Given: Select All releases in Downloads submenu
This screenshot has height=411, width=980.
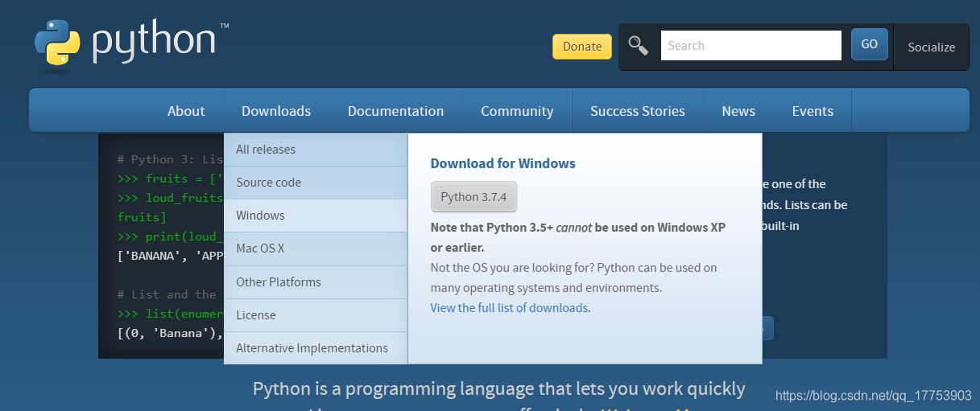Looking at the screenshot, I should 316,150.
